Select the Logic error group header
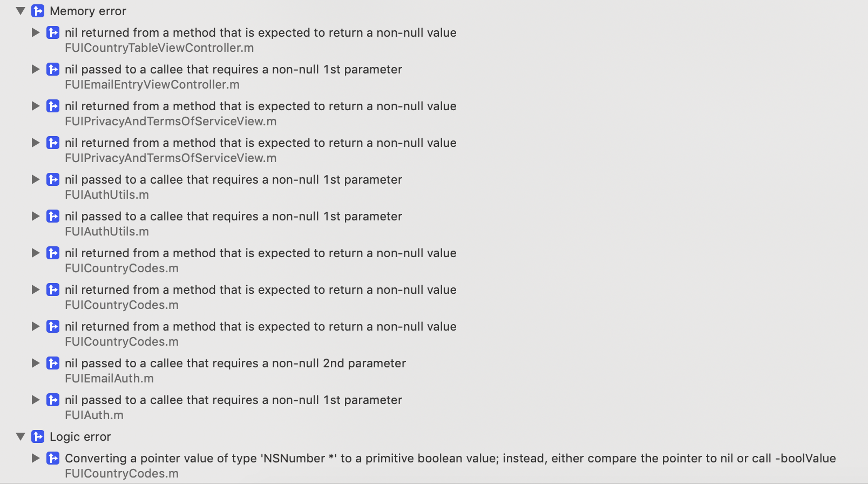868x484 pixels. (x=80, y=436)
